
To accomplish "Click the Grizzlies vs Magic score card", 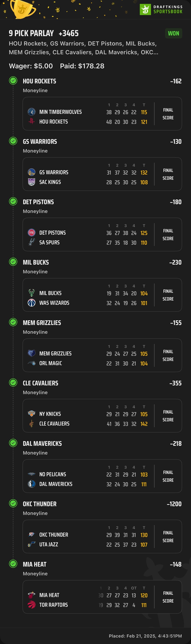I will tap(102, 355).
